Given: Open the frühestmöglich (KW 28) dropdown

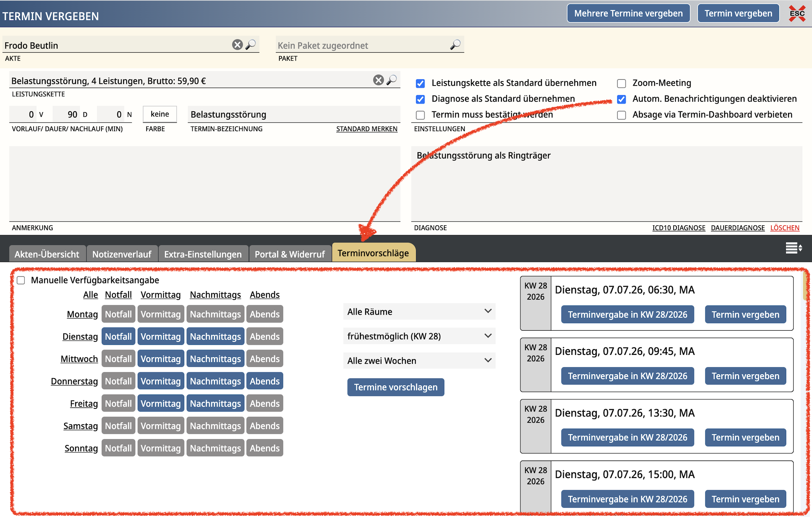Looking at the screenshot, I should [419, 336].
